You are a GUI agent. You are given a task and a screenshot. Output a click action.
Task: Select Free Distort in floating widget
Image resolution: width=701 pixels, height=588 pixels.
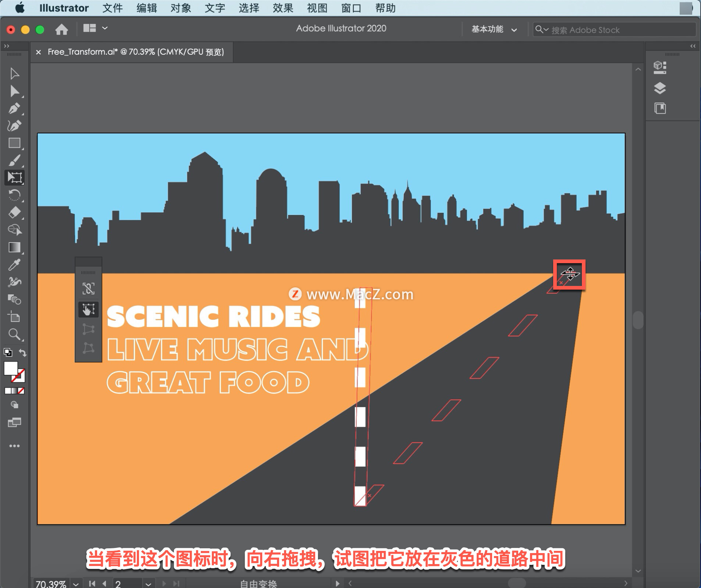click(88, 348)
